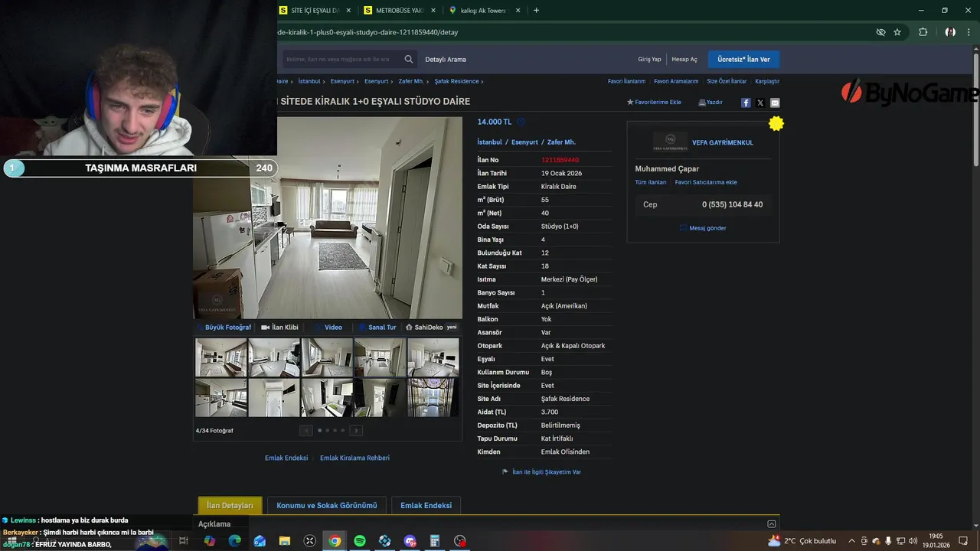Select last thumbnail in second row
980x551 pixels.
(433, 398)
